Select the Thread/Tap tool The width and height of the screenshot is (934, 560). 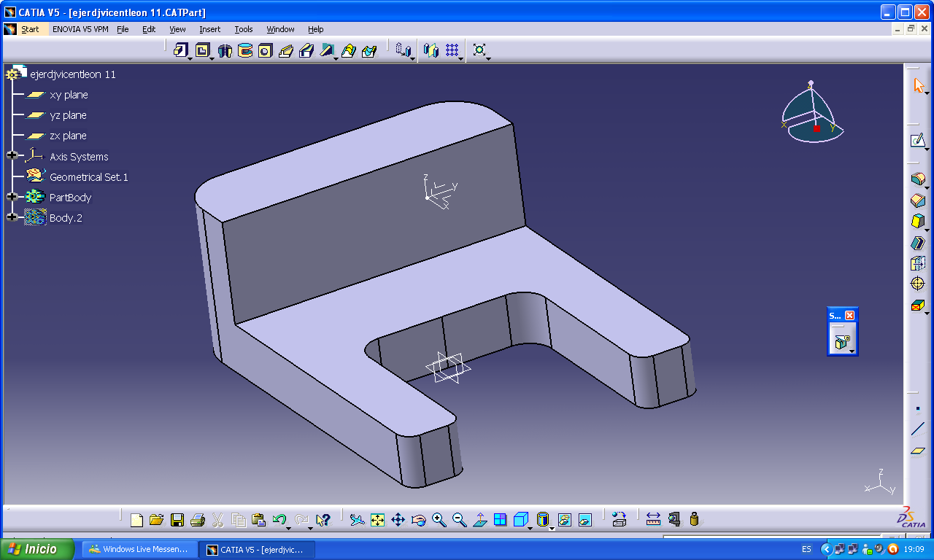(x=918, y=284)
